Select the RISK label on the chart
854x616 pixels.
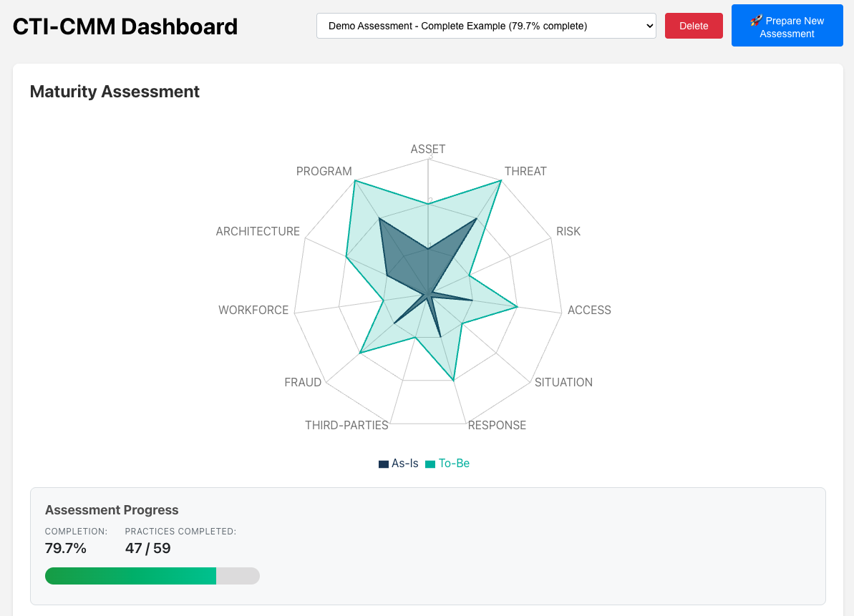pos(568,231)
